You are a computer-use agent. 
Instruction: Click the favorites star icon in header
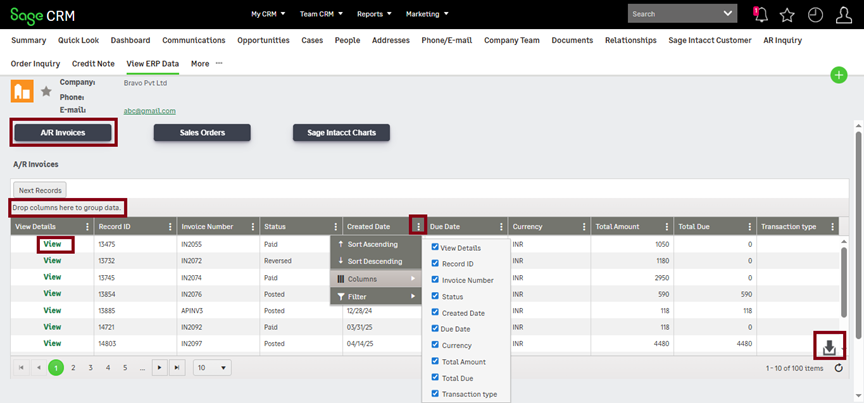coord(787,15)
